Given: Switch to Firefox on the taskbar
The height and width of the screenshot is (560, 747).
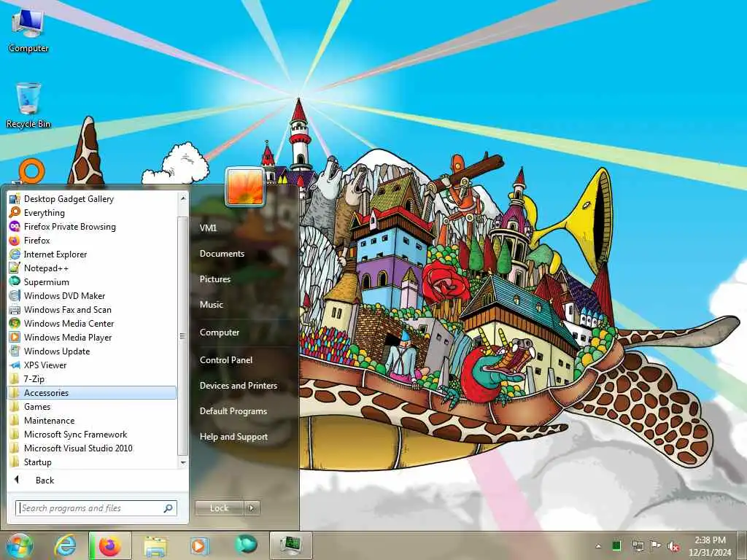Looking at the screenshot, I should pos(110,545).
